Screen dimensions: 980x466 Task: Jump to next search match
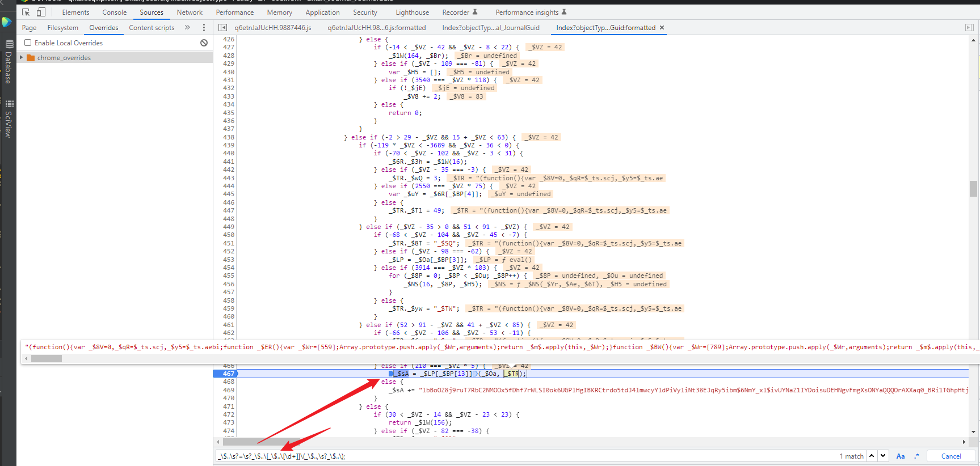click(883, 456)
